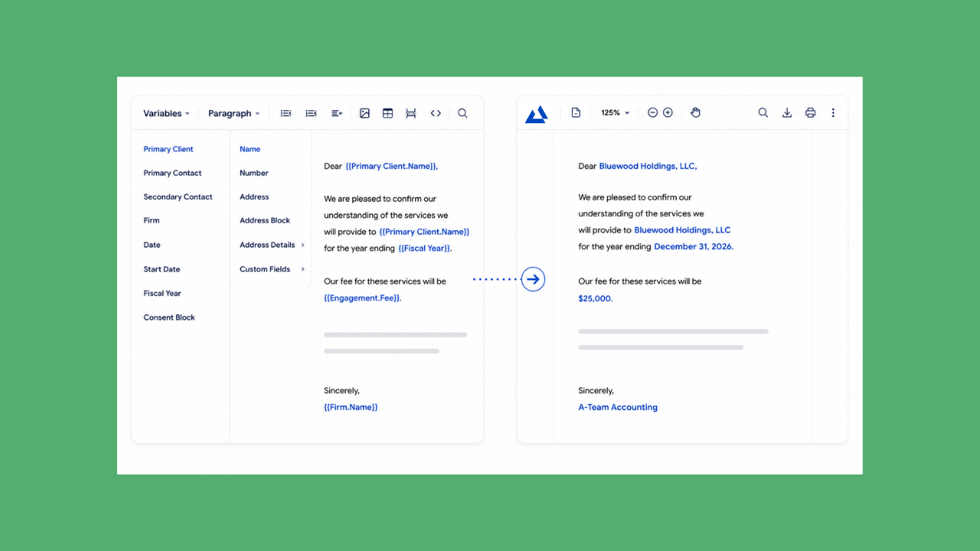Click the insert image icon in editor toolbar

pyautogui.click(x=364, y=113)
